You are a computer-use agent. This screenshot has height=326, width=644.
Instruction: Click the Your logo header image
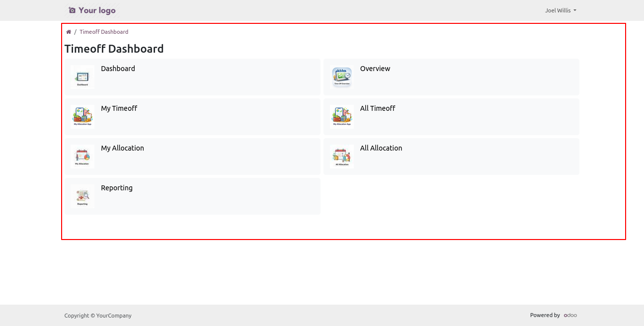pyautogui.click(x=92, y=10)
